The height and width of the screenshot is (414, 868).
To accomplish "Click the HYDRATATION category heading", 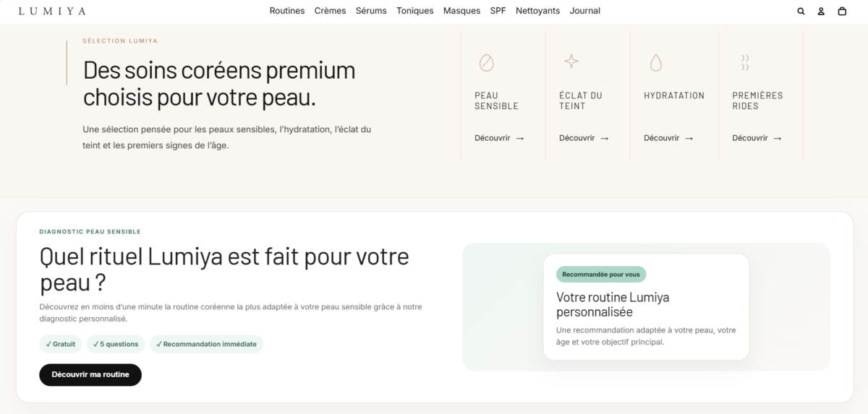I will [x=674, y=95].
